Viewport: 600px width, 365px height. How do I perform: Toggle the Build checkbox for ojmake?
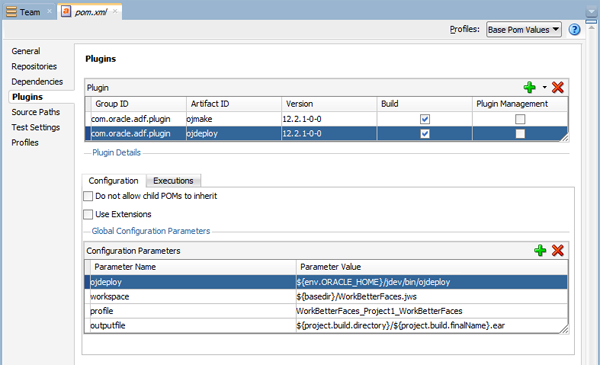tap(425, 119)
